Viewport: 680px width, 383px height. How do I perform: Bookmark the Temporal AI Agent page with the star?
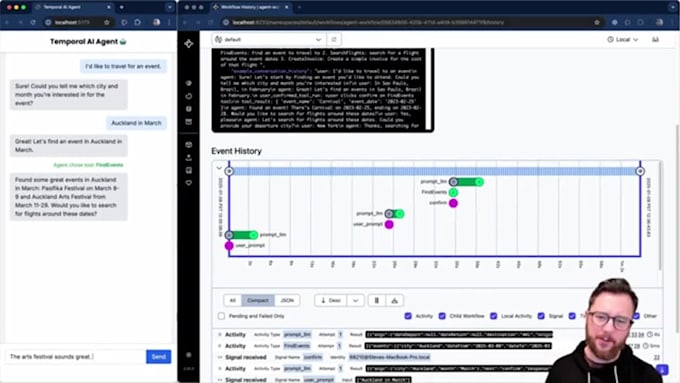[107, 22]
